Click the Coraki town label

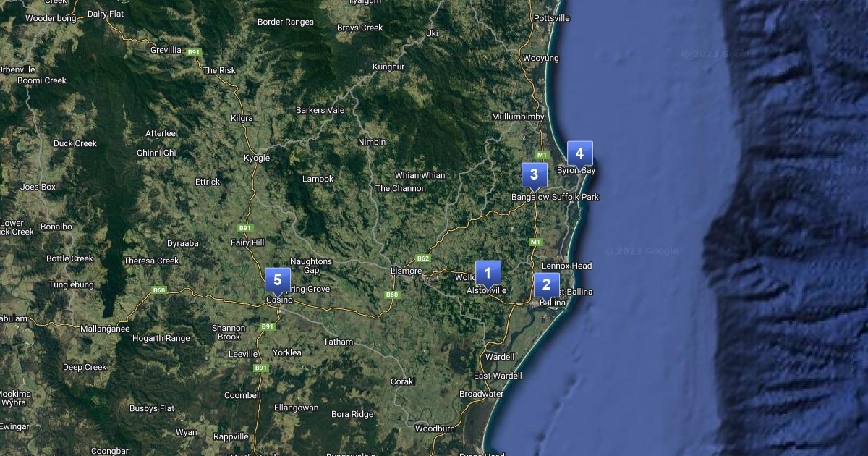tap(403, 381)
